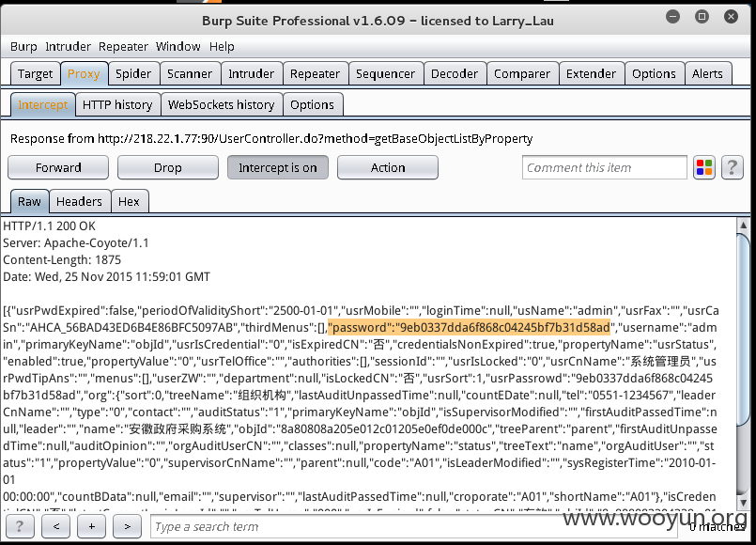Select the Raw view tab
Image resolution: width=756 pixels, height=545 pixels.
pyautogui.click(x=29, y=201)
